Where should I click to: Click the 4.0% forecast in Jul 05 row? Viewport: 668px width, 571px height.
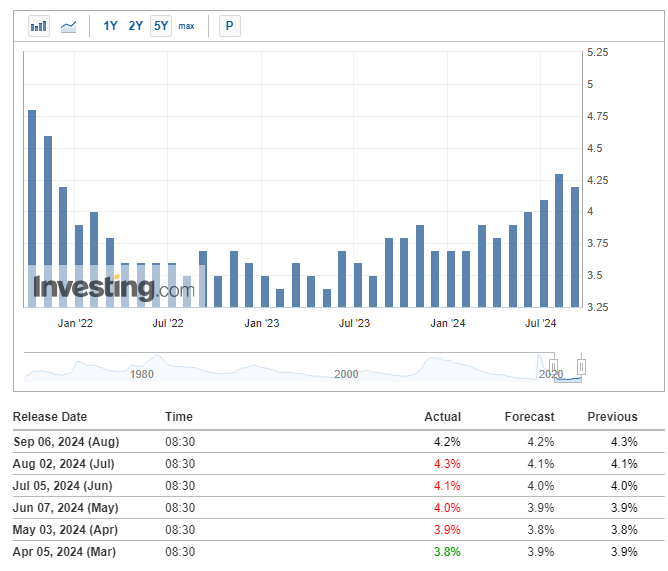(541, 486)
